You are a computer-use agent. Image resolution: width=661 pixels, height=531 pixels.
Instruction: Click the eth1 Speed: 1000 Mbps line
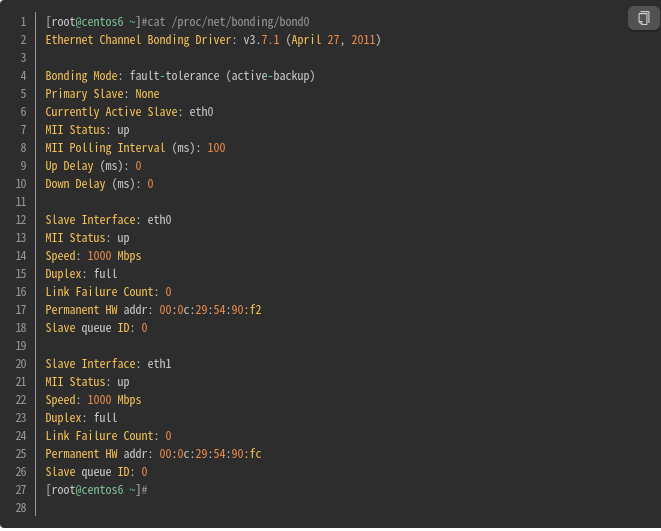point(93,400)
